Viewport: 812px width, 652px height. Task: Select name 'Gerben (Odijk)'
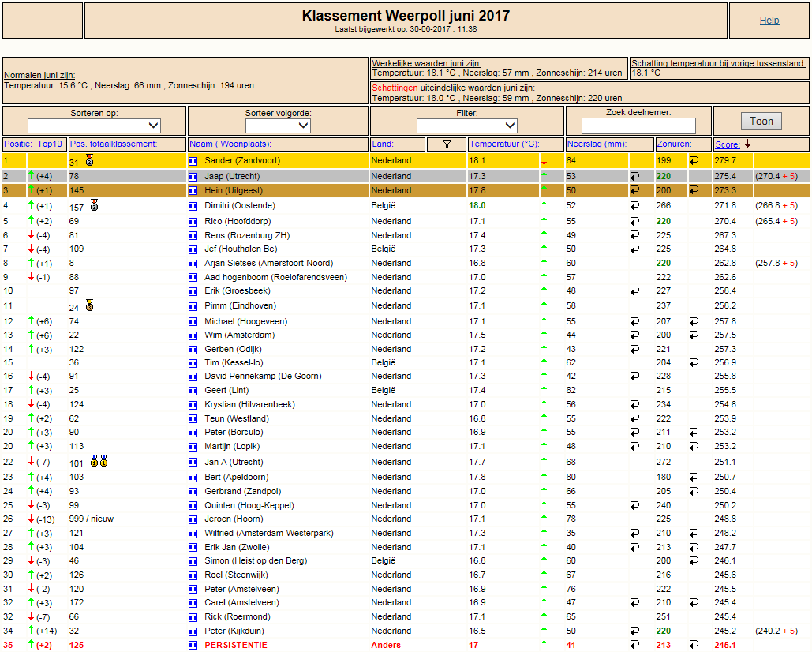pos(233,349)
